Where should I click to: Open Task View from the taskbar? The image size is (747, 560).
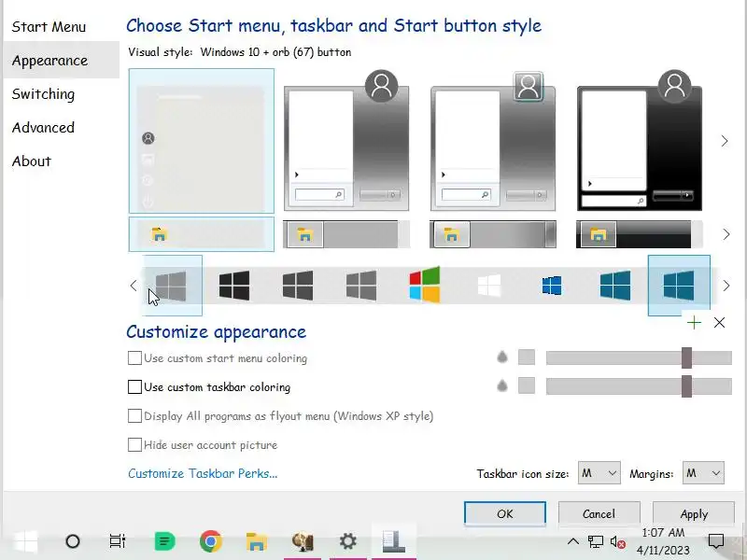click(118, 541)
